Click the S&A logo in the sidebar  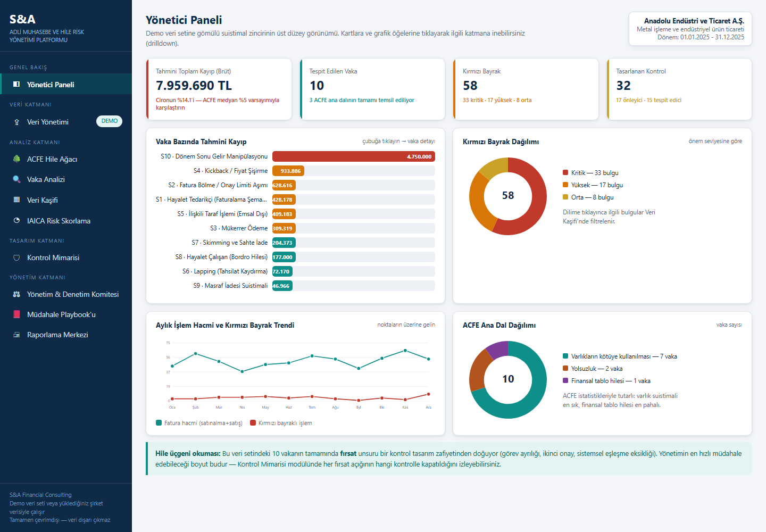click(x=22, y=19)
